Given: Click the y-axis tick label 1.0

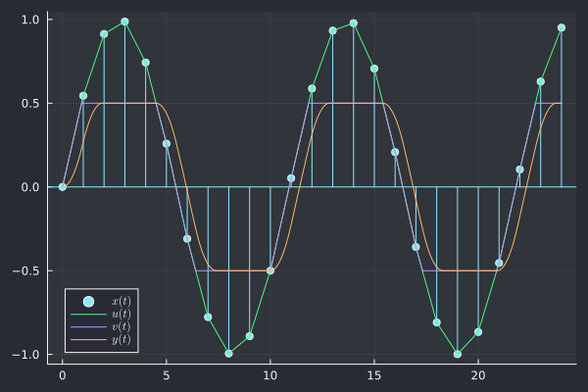Looking at the screenshot, I should click(x=30, y=20).
